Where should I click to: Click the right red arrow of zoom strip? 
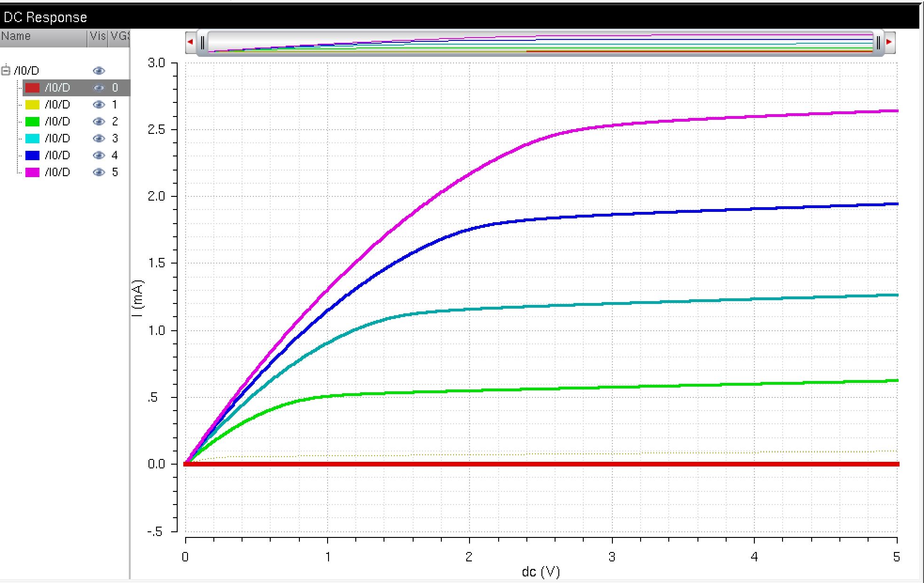(x=889, y=42)
